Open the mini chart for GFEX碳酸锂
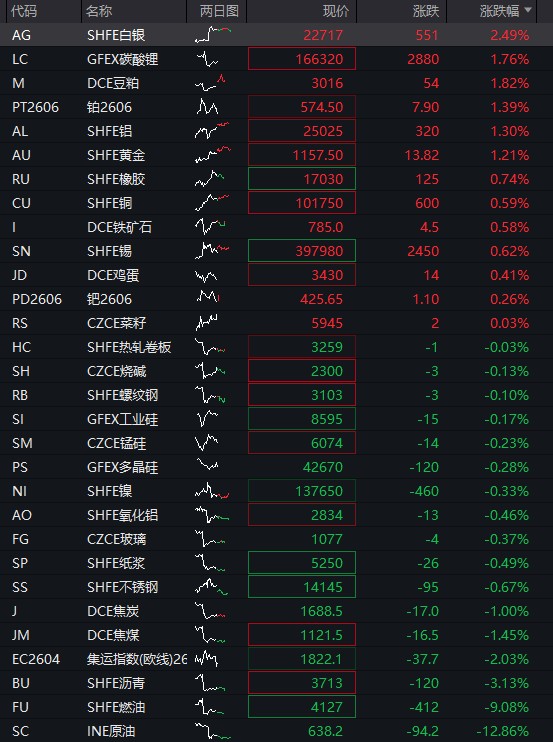 tap(207, 59)
